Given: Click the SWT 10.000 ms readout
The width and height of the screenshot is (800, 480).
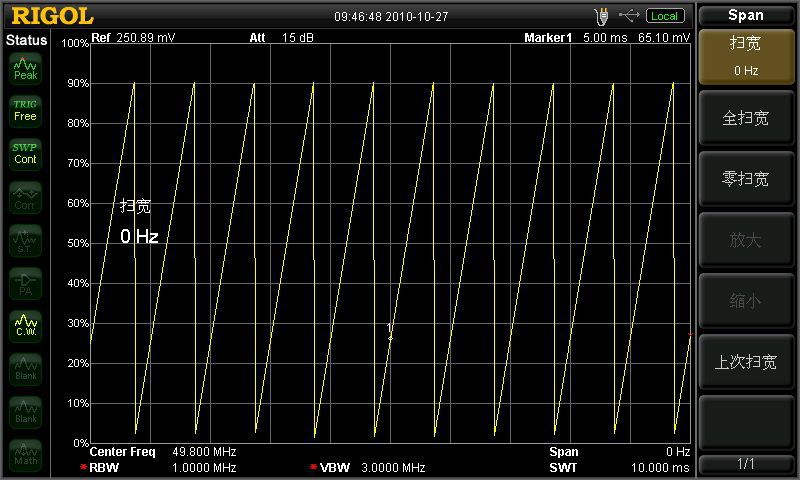Looking at the screenshot, I should 620,467.
